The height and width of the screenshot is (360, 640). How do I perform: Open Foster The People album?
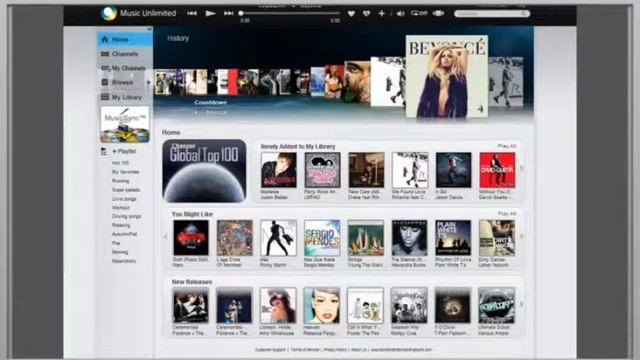(x=365, y=306)
